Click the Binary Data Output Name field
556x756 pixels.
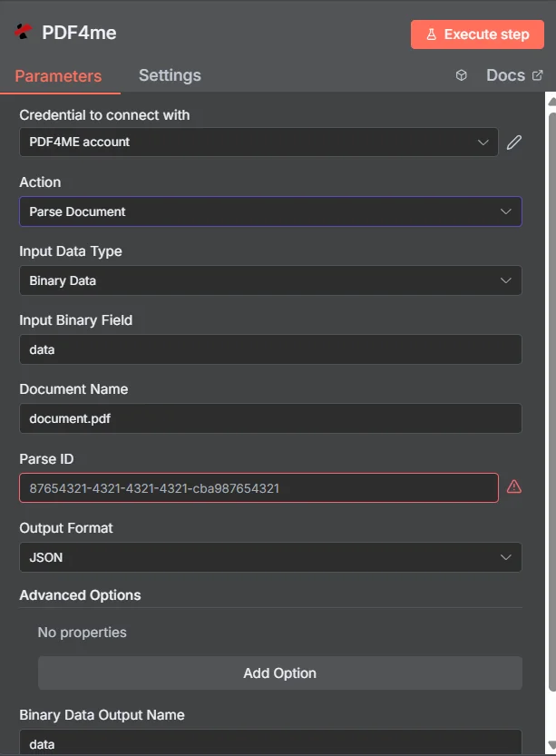(x=270, y=743)
